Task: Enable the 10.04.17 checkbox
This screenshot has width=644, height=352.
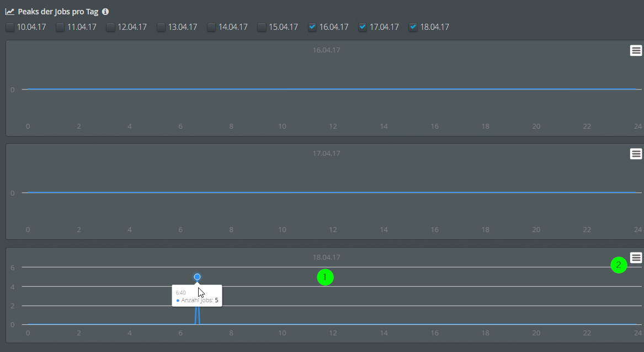Action: coord(10,27)
